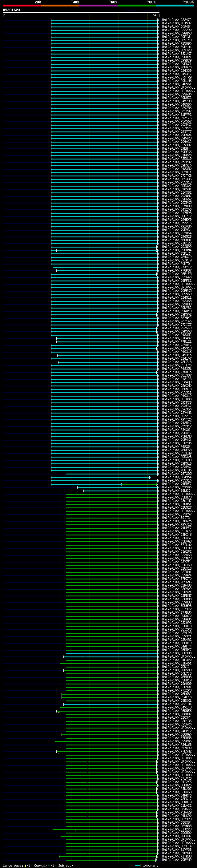Open the UniRef100_C0STY9 hit
The width and height of the screenshot is (197, 868).
(176, 40)
